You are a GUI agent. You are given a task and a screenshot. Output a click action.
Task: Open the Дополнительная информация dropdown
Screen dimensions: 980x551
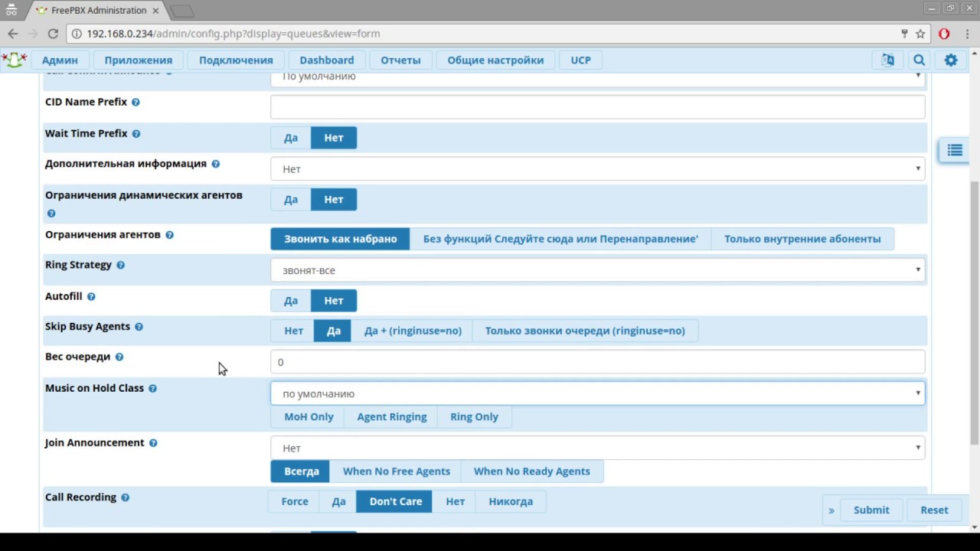(598, 169)
